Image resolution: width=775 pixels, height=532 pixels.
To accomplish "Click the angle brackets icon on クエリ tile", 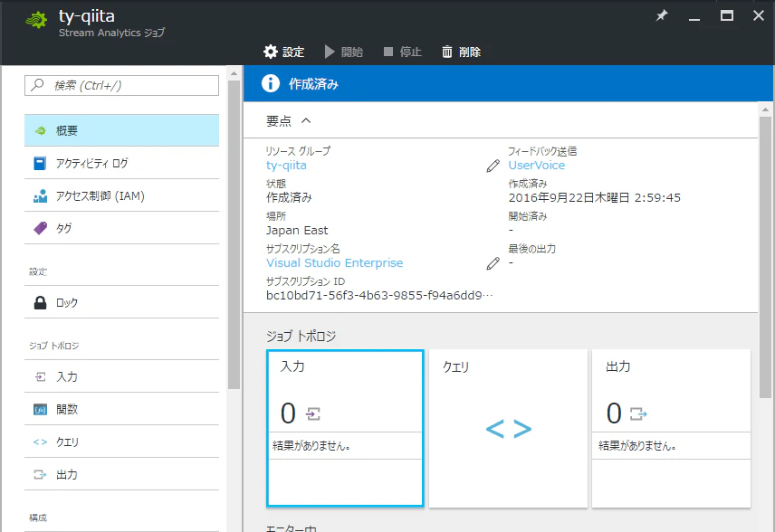I will click(509, 428).
